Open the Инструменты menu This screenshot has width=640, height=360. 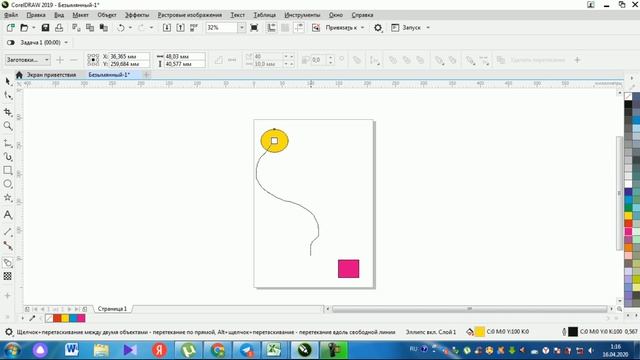(x=302, y=15)
